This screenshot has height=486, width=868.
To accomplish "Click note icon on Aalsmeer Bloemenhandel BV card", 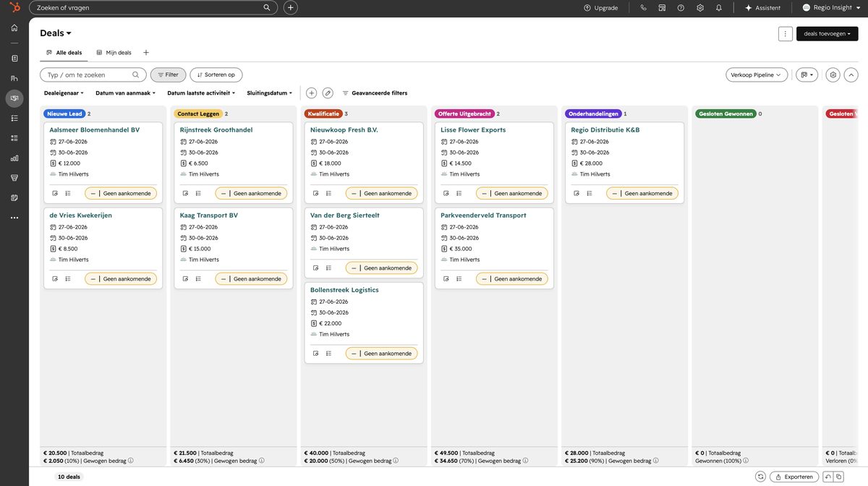I will click(x=55, y=194).
